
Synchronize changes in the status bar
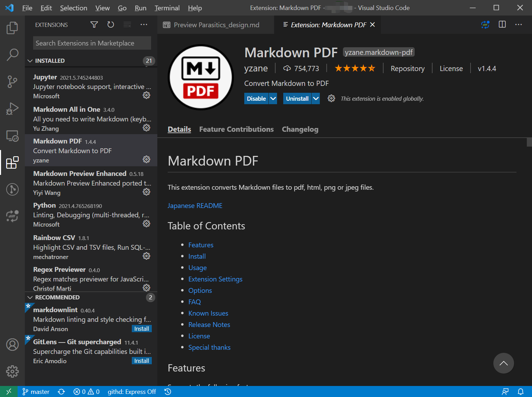[x=61, y=391]
